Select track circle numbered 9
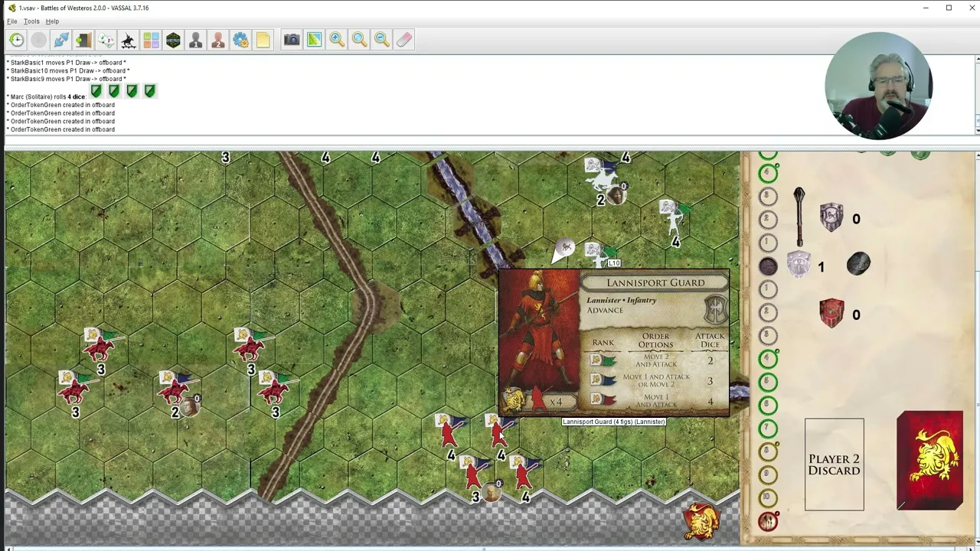Screen dimensions: 980x551 tap(768, 474)
